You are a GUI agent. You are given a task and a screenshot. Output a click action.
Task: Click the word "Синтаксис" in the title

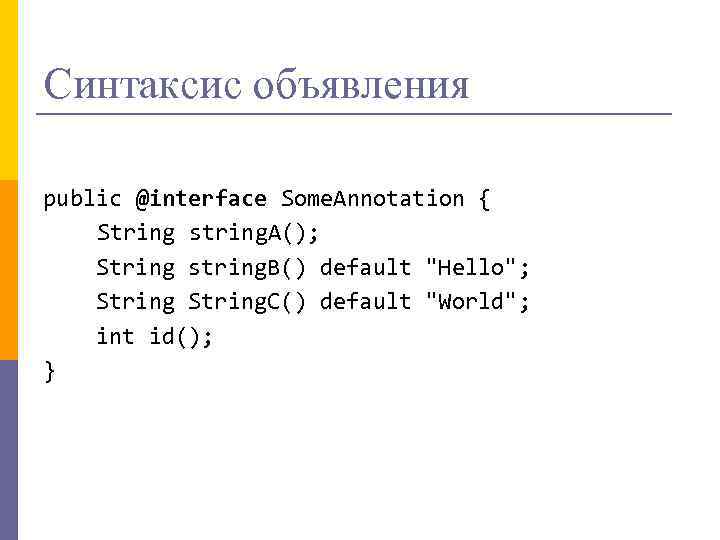tap(142, 84)
